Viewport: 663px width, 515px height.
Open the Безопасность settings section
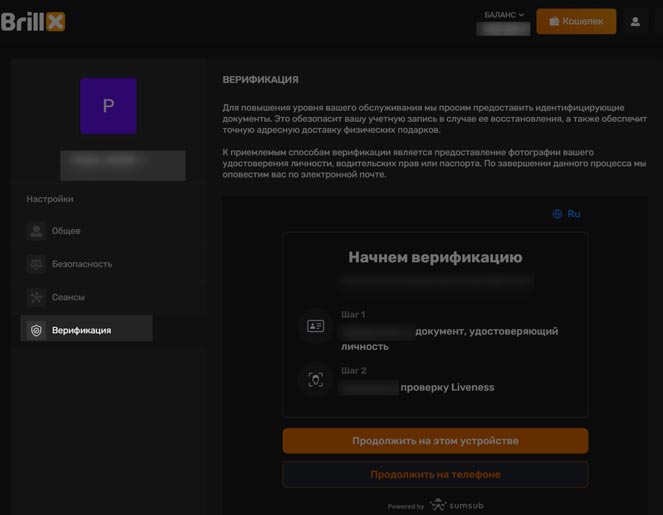pos(82,264)
